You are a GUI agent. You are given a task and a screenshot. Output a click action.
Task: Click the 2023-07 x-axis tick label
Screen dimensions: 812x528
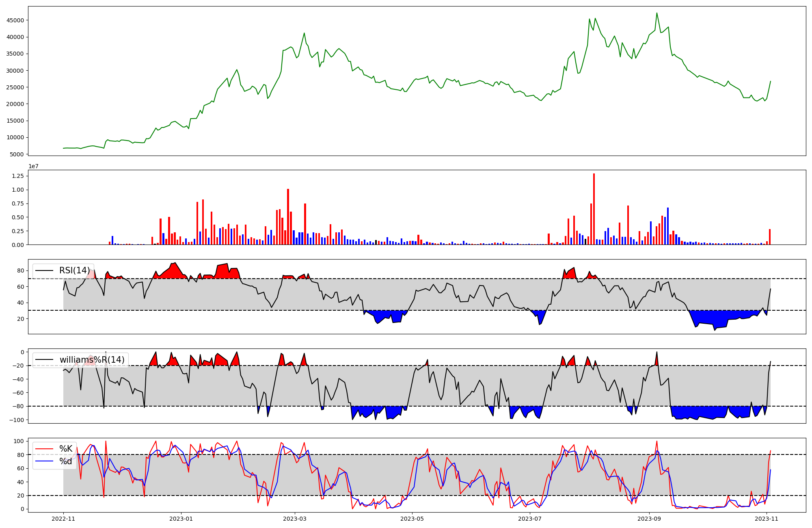click(x=530, y=519)
